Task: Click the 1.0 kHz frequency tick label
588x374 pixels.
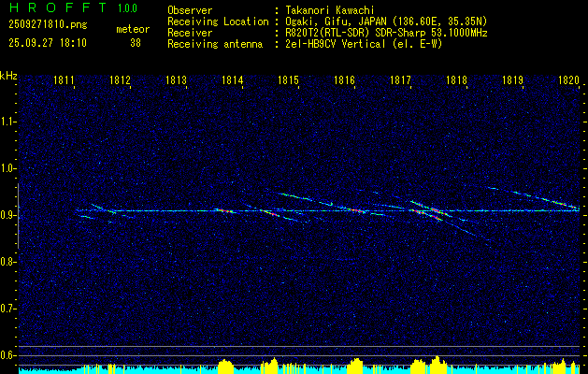Action: pyautogui.click(x=7, y=169)
